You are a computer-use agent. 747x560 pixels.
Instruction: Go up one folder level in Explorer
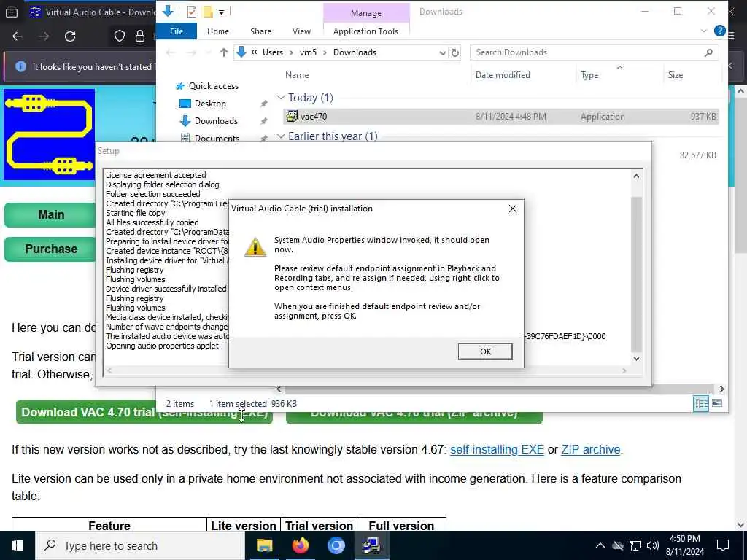click(x=223, y=52)
